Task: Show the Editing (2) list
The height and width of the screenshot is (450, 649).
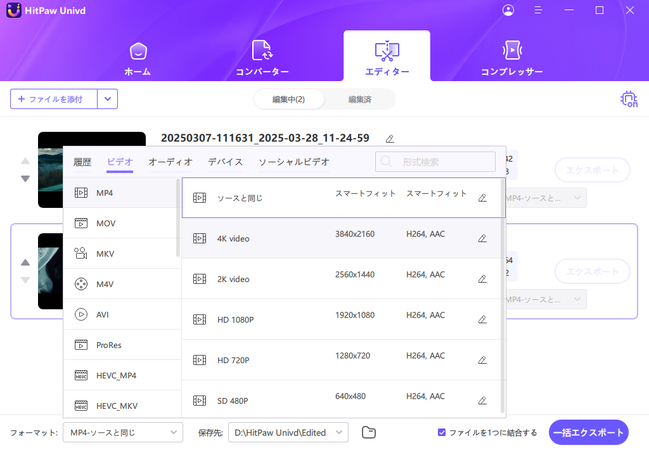Action: point(288,99)
